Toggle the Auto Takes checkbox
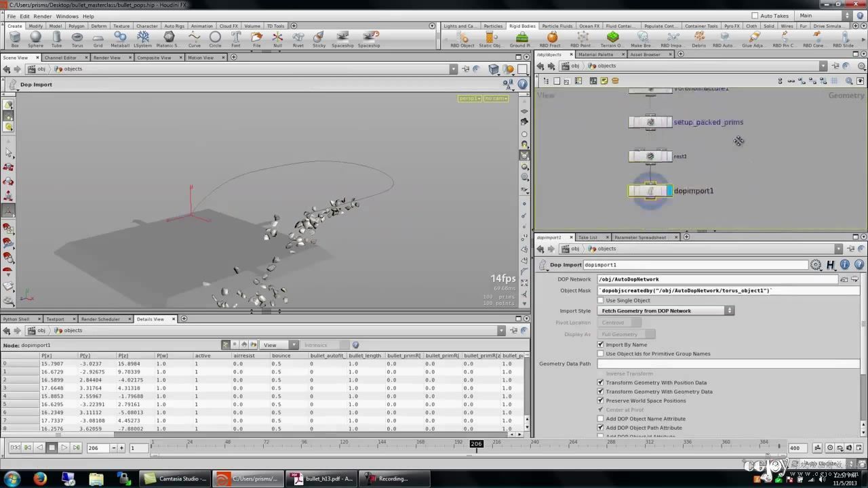This screenshot has width=868, height=488. click(755, 16)
